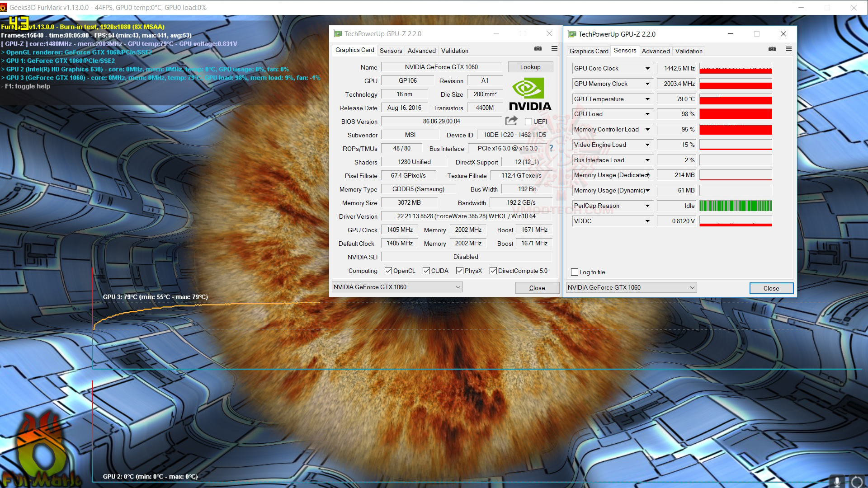Image resolution: width=868 pixels, height=488 pixels.
Task: Expand the GPU Core Clock sensor dropdown
Action: (x=647, y=68)
